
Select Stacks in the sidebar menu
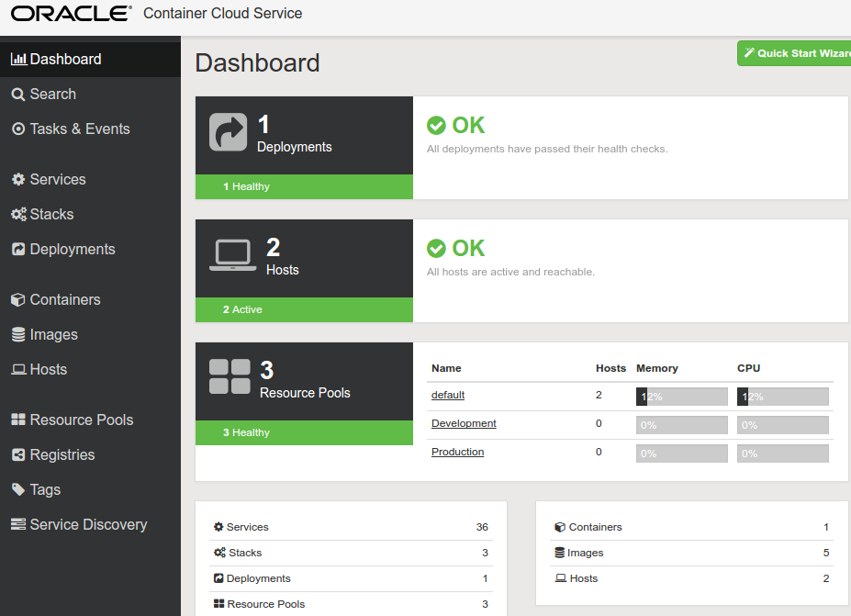tap(90, 215)
